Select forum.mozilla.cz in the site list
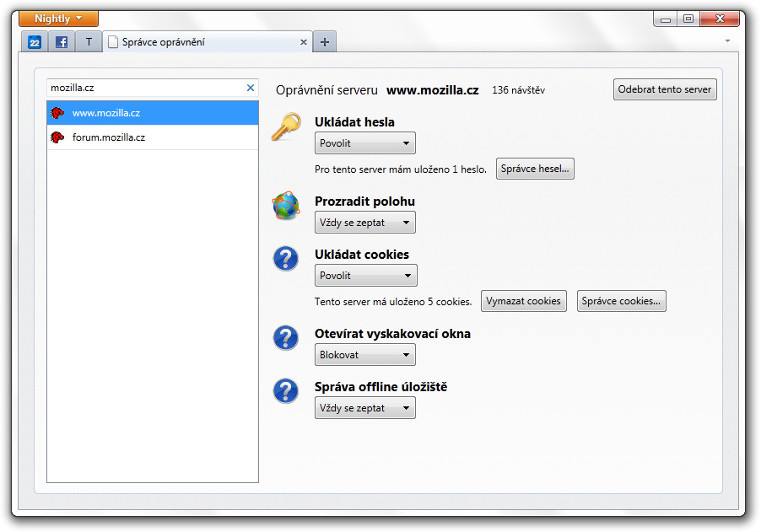761x532 pixels. (153, 137)
